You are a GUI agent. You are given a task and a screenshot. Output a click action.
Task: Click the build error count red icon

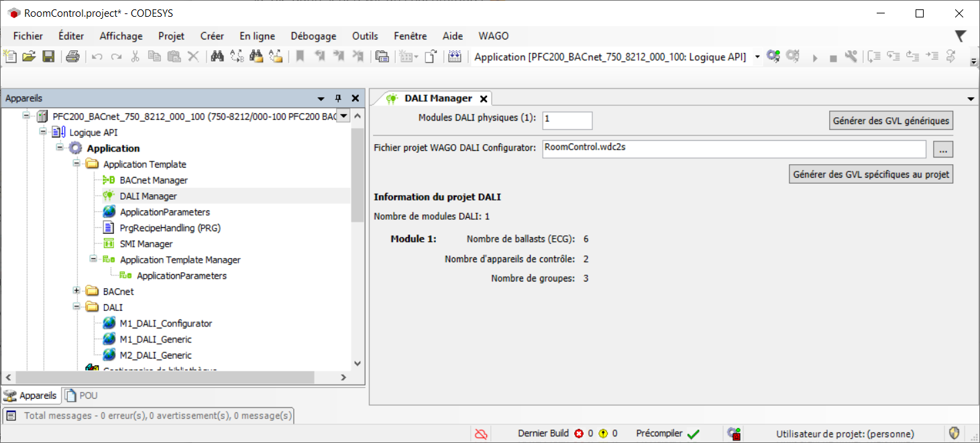click(580, 434)
